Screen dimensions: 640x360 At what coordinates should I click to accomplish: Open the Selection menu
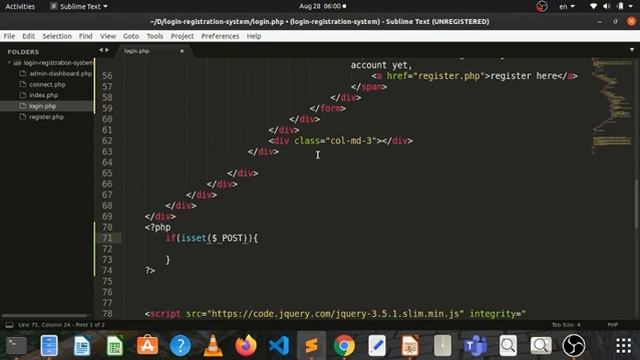pos(57,36)
